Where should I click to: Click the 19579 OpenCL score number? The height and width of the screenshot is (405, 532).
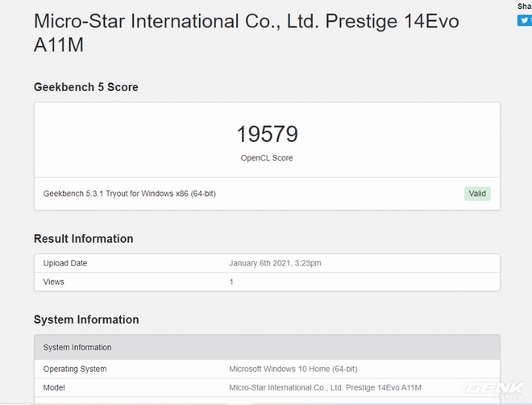pyautogui.click(x=267, y=134)
